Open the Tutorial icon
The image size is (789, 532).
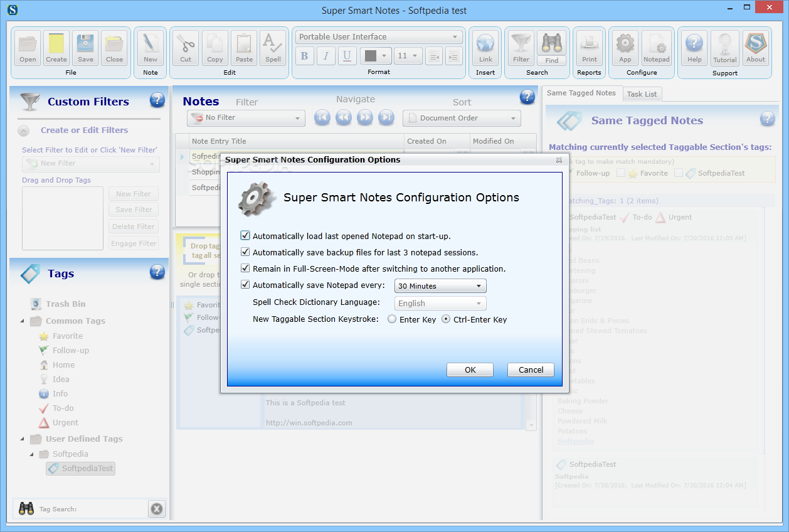coord(725,48)
